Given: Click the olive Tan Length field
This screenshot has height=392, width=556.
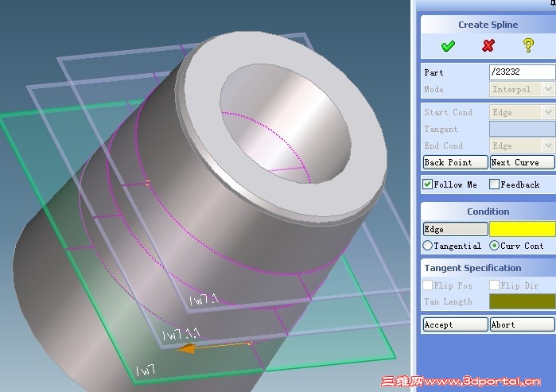Looking at the screenshot, I should point(523,301).
